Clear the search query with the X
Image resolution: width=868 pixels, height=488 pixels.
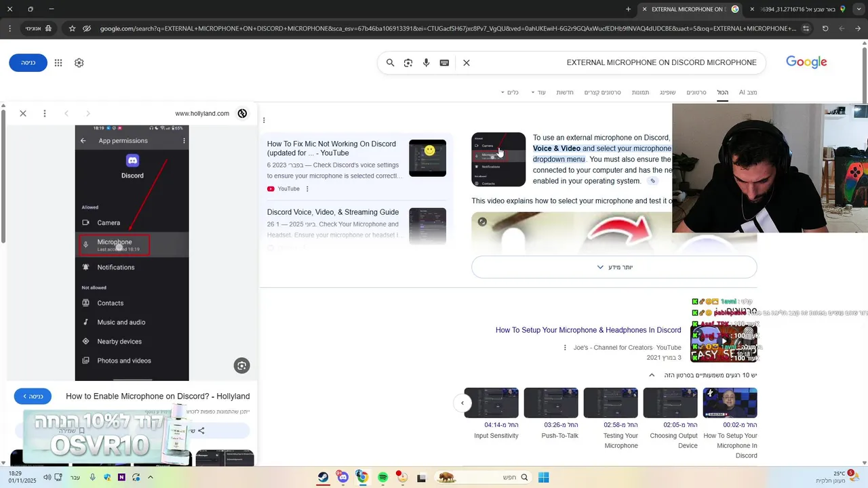[x=467, y=62]
